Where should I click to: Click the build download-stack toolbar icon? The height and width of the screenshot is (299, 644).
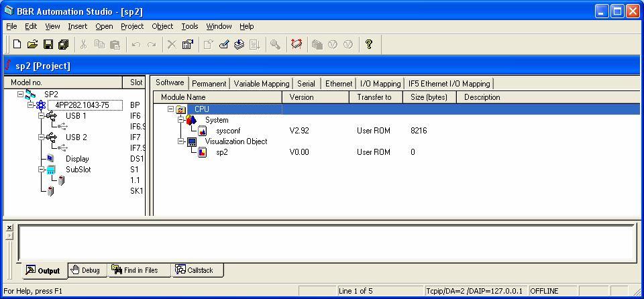[x=239, y=44]
